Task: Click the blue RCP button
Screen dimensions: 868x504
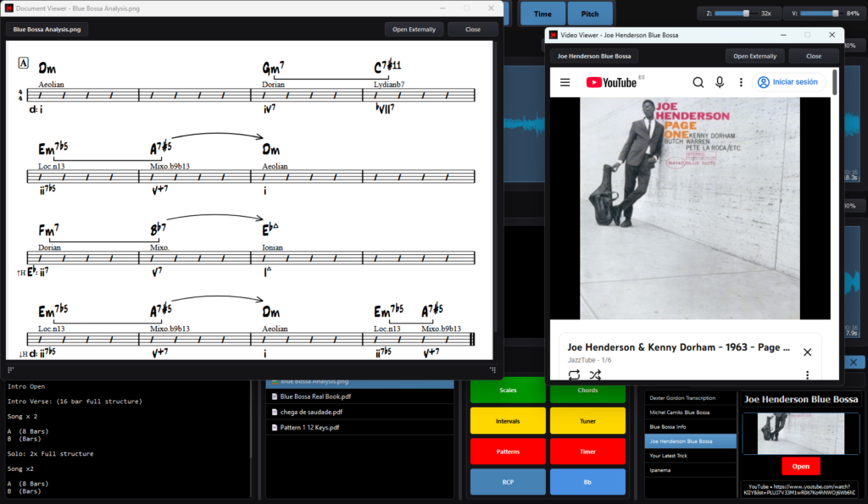Action: tap(508, 482)
